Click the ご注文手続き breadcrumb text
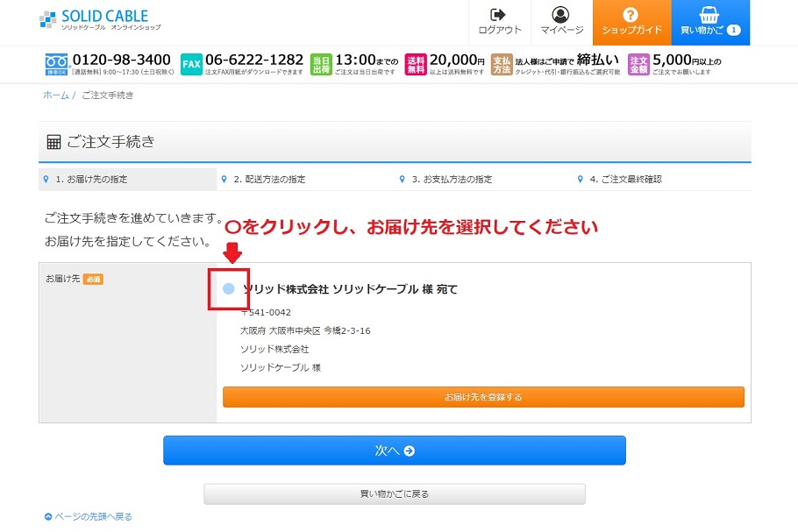 tap(107, 96)
